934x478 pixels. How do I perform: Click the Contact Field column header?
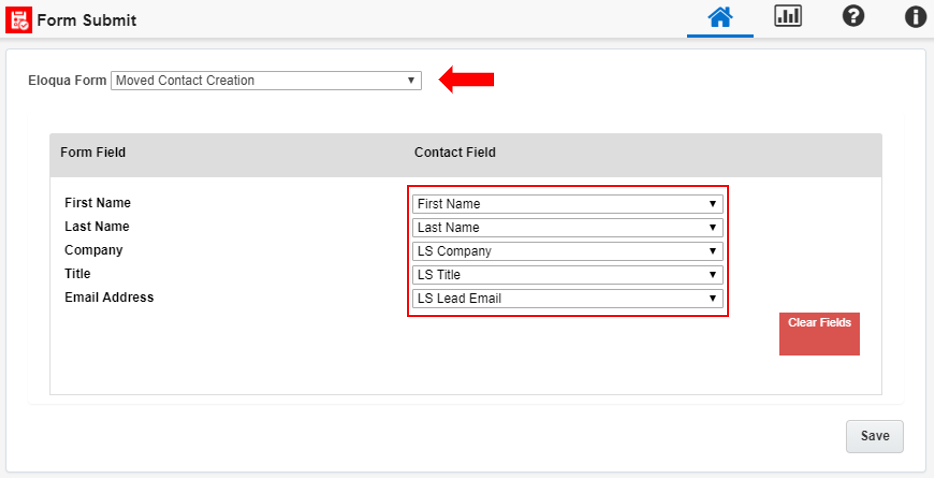click(455, 153)
